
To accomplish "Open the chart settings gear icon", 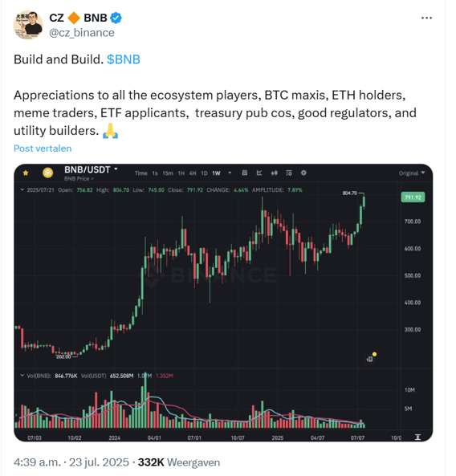I will 303,173.
